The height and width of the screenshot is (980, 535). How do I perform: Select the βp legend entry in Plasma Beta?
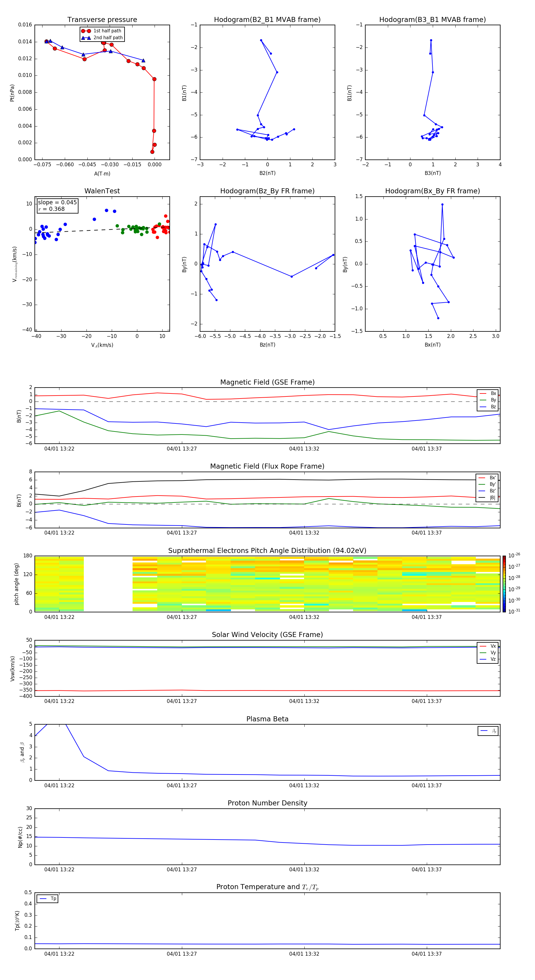[488, 731]
